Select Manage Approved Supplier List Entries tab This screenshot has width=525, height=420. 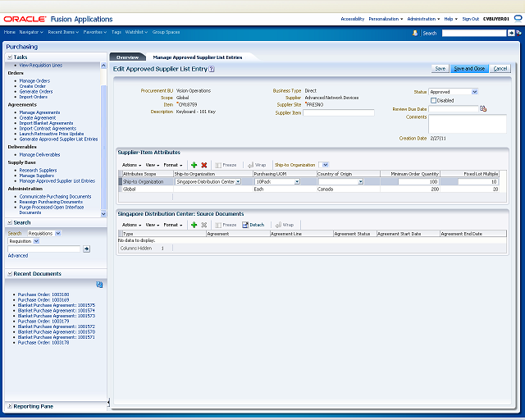[x=198, y=57]
